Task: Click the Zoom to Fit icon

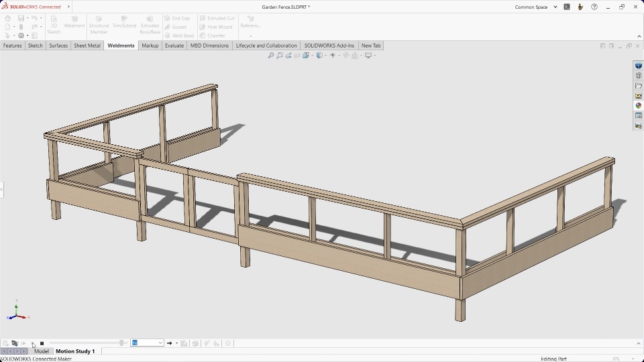Action: tap(271, 56)
